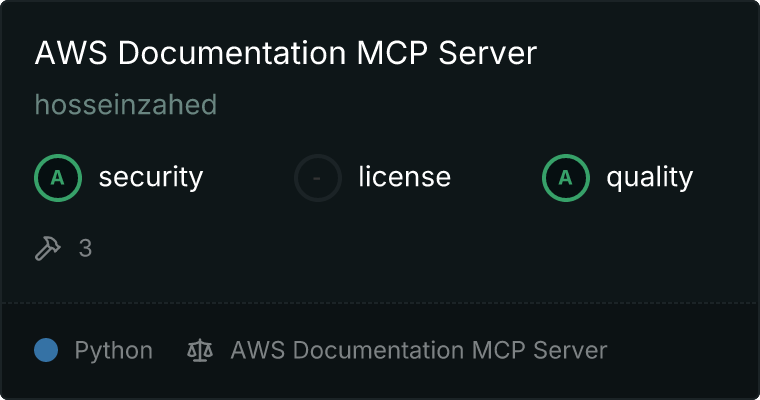
Task: Open the AWS Documentation MCP Server title
Action: (285, 54)
